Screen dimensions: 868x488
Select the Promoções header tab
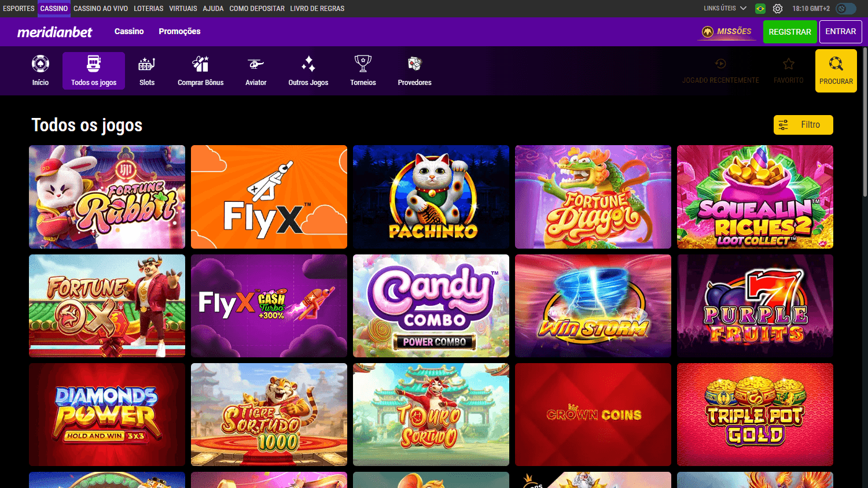point(179,31)
